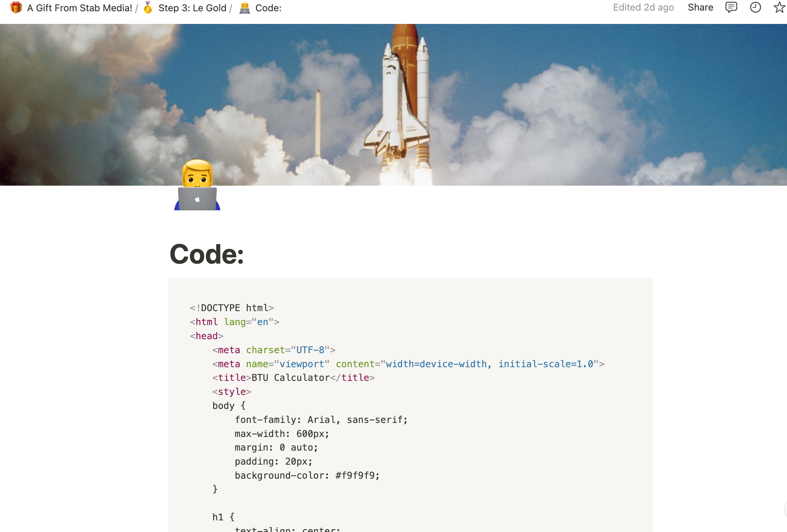Open page history clock icon

(x=755, y=8)
